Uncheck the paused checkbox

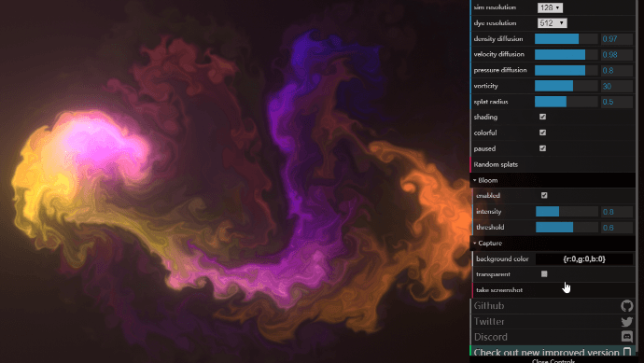542,148
